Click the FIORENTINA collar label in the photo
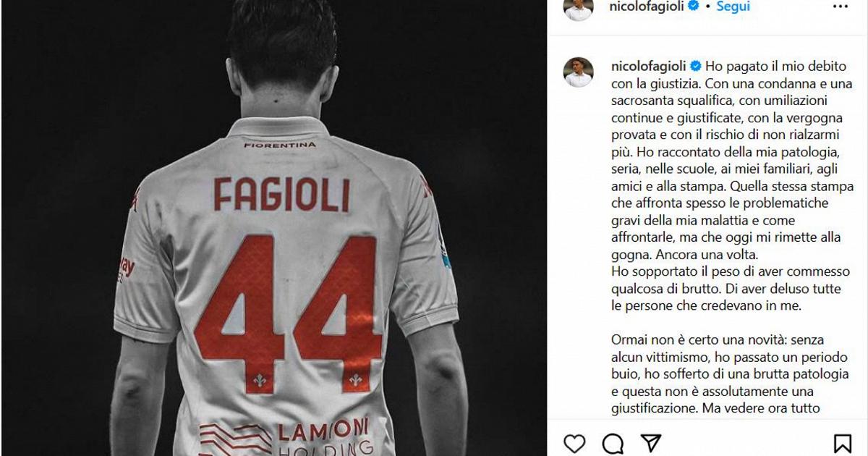This screenshot has width=868, height=456. (x=280, y=145)
